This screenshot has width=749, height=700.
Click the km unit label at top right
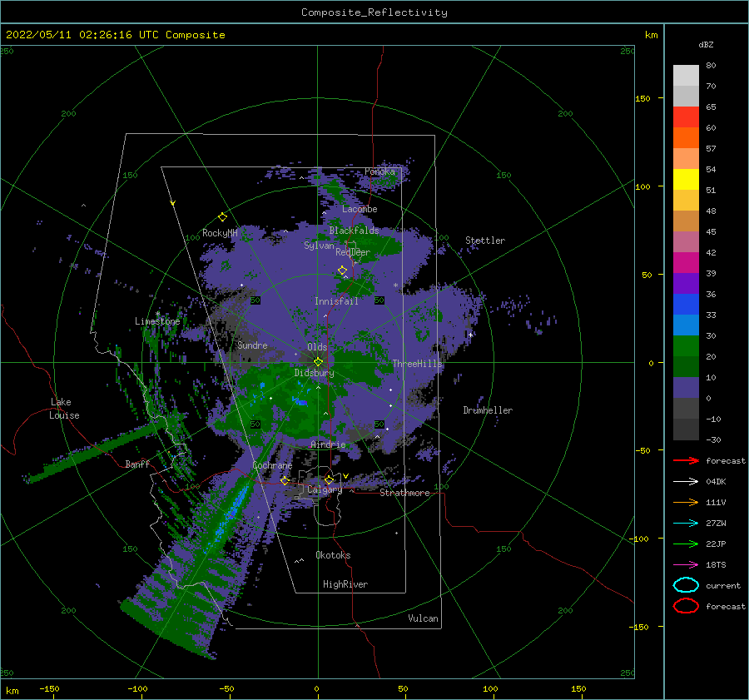click(651, 35)
